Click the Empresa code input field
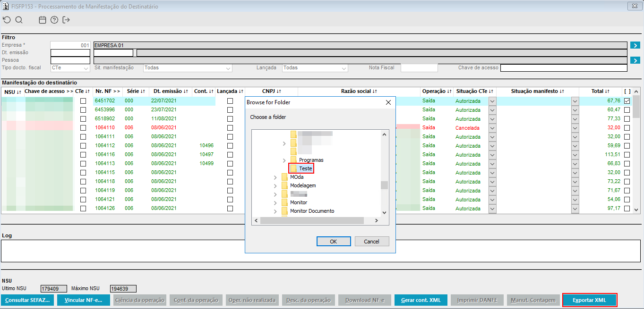 70,45
